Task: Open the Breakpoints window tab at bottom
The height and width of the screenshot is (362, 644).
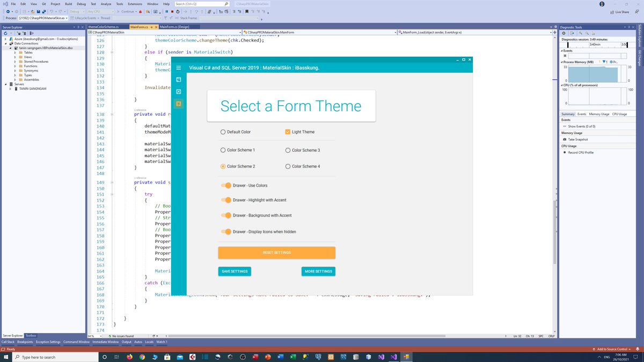Action: coord(25,342)
